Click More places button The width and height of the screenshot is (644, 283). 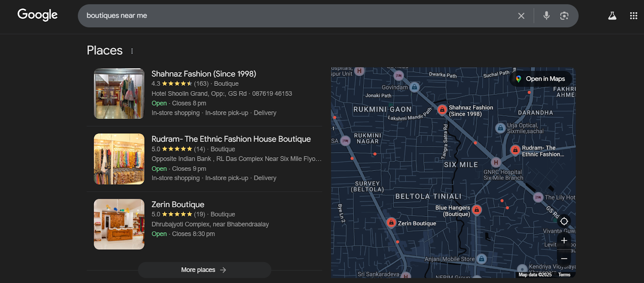coord(204,270)
